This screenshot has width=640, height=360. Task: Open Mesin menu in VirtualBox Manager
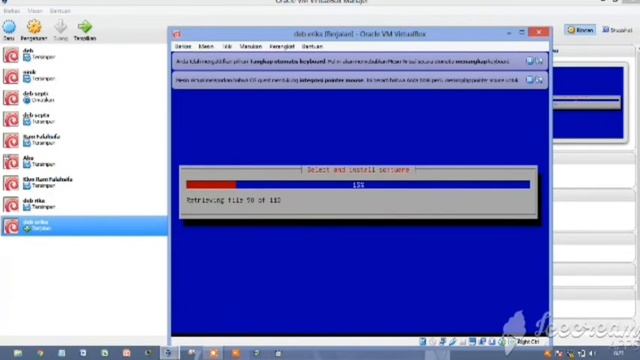tap(35, 11)
